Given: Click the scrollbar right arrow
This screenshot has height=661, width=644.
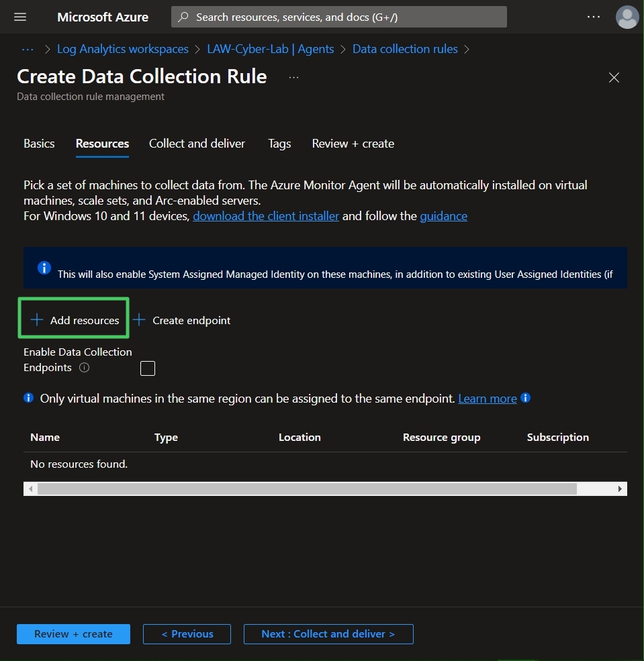Looking at the screenshot, I should 620,489.
